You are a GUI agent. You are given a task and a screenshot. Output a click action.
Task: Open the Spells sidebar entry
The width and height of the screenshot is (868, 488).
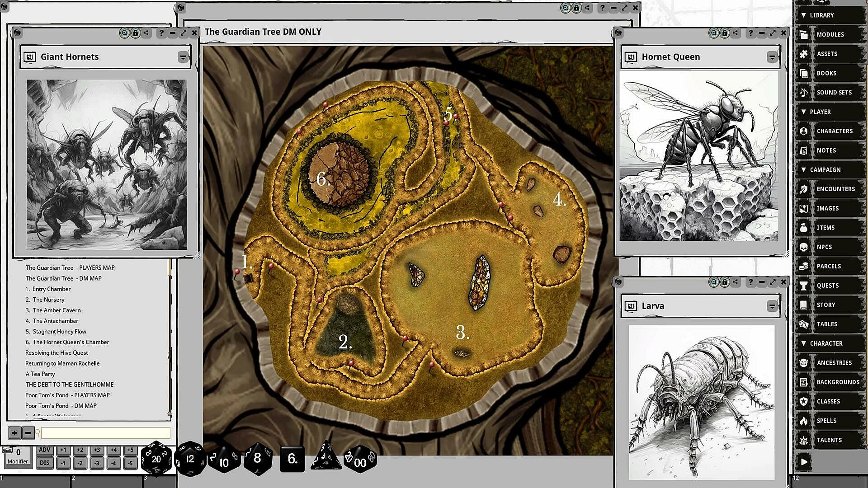[826, 421]
